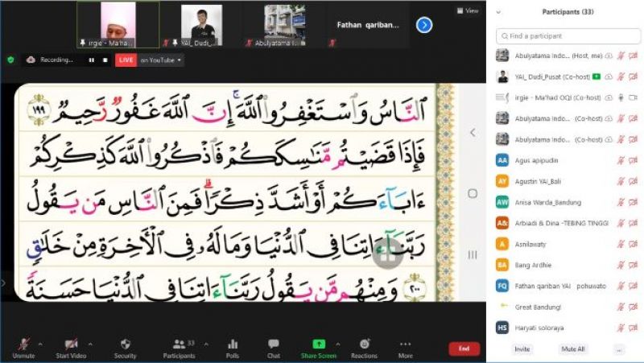The width and height of the screenshot is (644, 363).
Task: Pause the recording
Action: [x=91, y=60]
